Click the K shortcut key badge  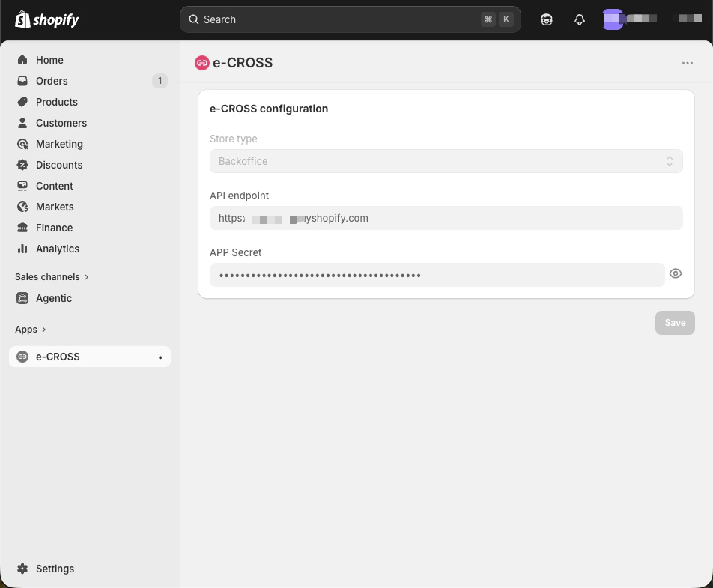(506, 19)
